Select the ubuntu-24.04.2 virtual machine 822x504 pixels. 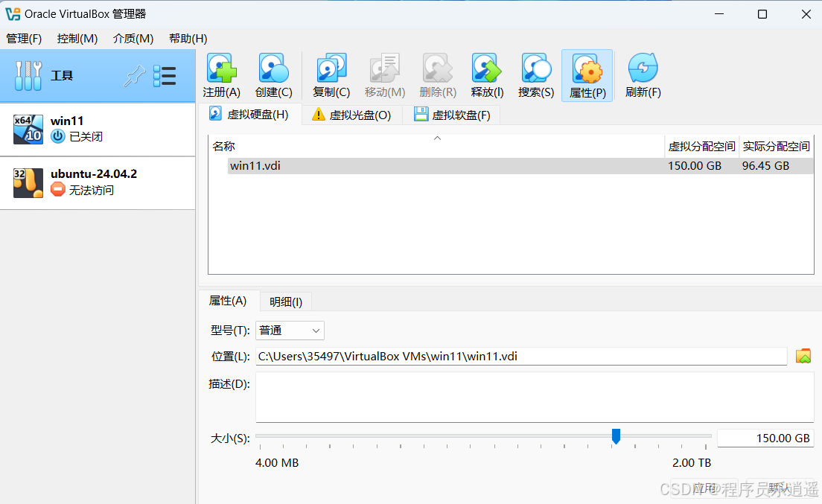(98, 182)
